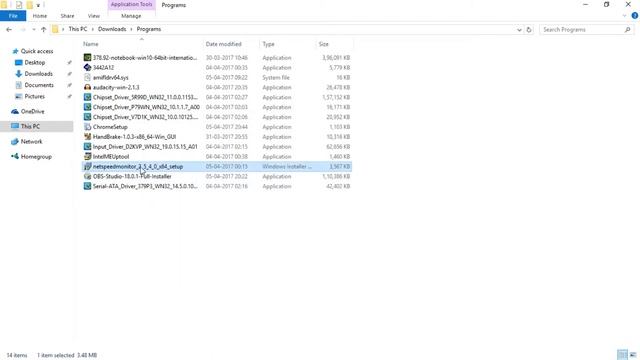
Task: Select Homegroup in the navigation pane
Action: (36, 157)
